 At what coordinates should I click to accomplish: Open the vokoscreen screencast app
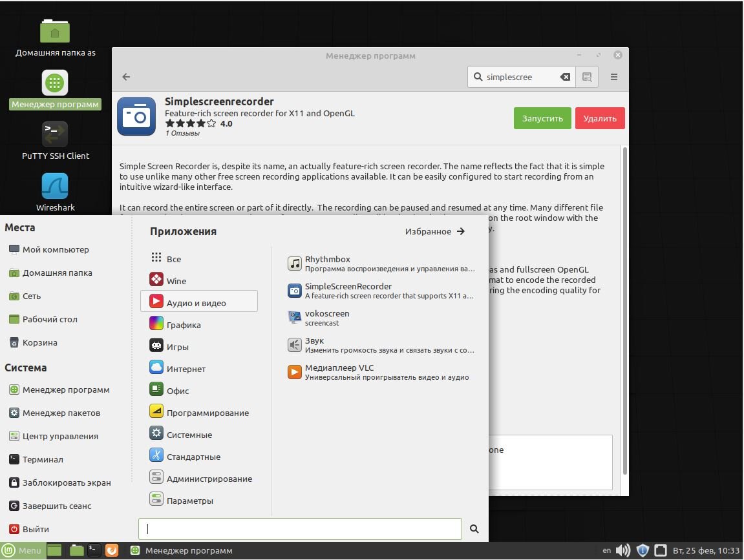pyautogui.click(x=381, y=318)
